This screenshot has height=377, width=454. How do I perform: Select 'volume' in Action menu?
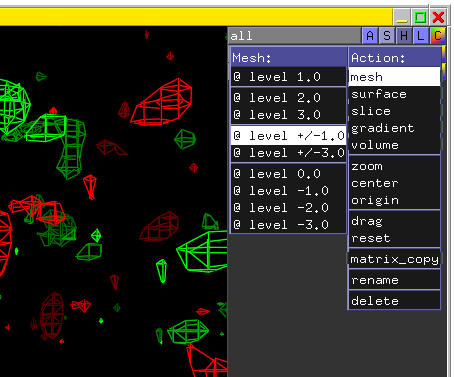(394, 145)
